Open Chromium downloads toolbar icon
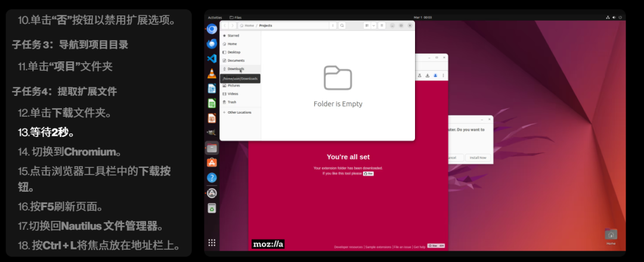644x262 pixels. tap(428, 76)
